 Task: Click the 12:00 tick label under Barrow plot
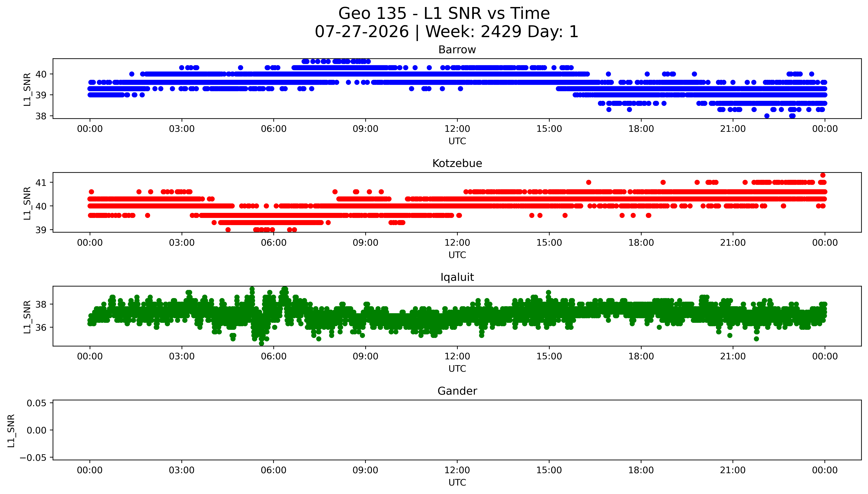pos(457,129)
